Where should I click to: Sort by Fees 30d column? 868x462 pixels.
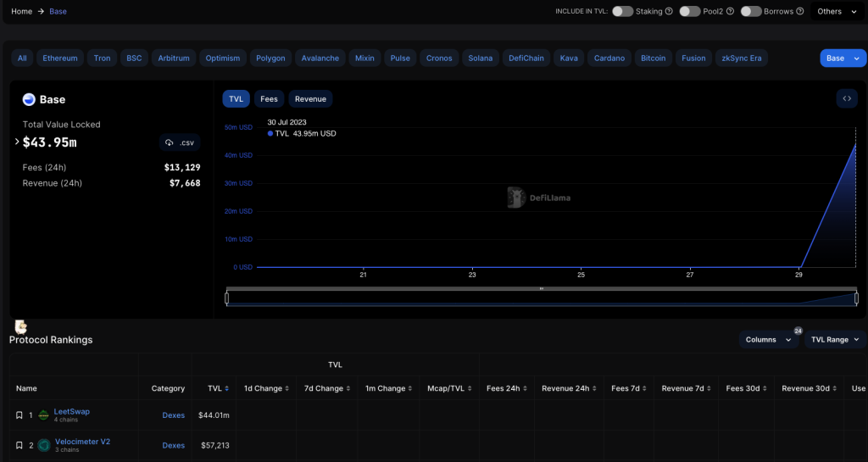[765, 388]
